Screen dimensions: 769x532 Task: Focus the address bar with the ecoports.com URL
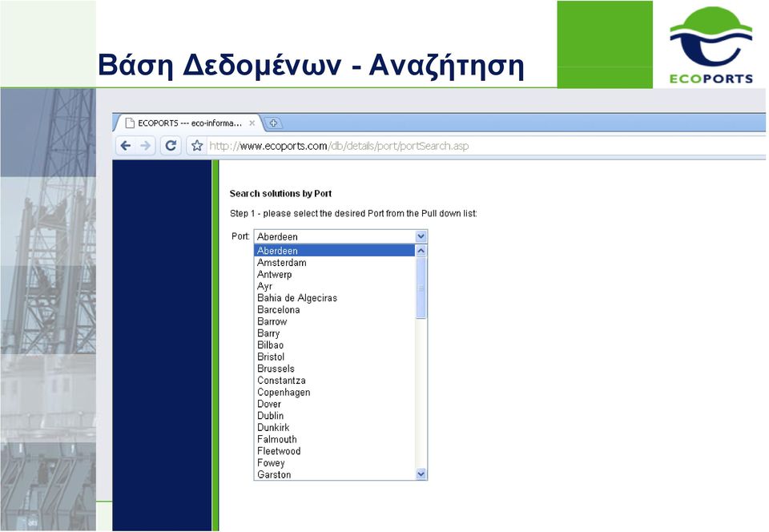click(485, 146)
